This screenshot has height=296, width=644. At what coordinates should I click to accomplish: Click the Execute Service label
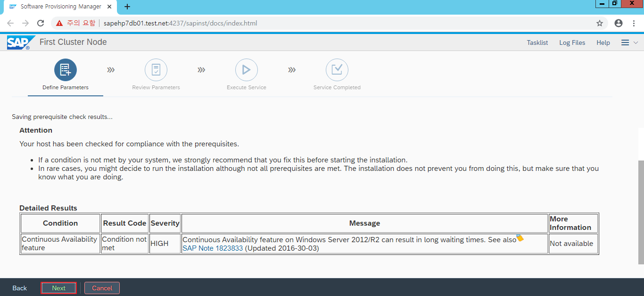point(247,87)
